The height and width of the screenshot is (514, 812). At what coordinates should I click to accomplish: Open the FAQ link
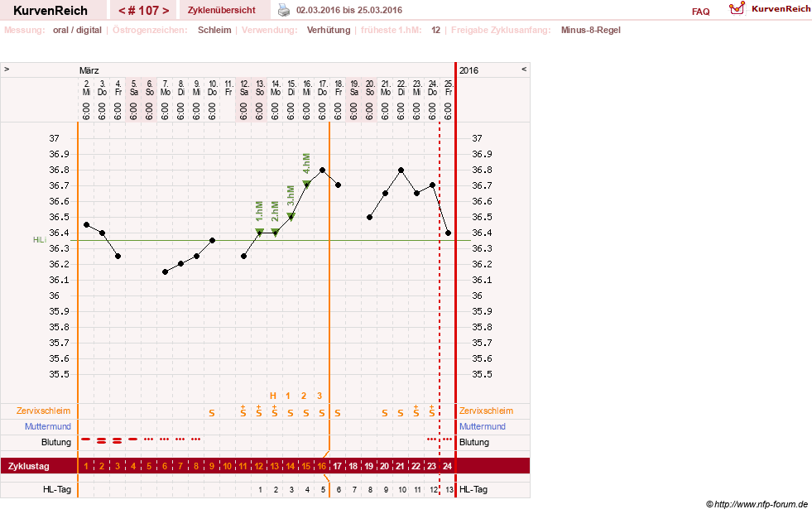(x=700, y=12)
